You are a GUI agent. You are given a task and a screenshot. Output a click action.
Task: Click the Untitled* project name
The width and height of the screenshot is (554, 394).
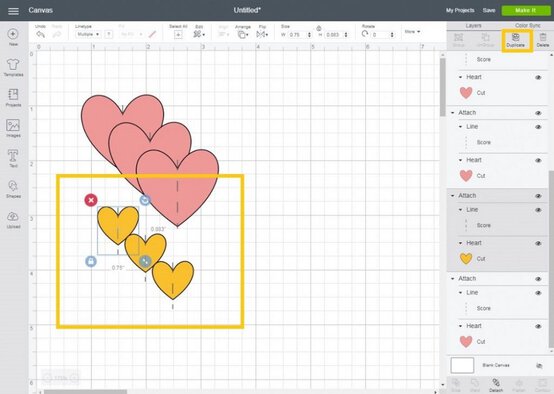click(x=247, y=10)
